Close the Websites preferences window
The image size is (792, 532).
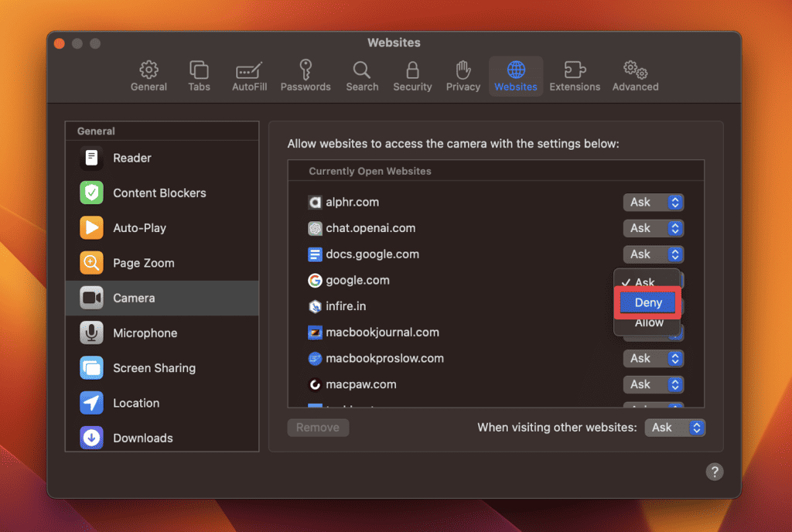[60, 44]
